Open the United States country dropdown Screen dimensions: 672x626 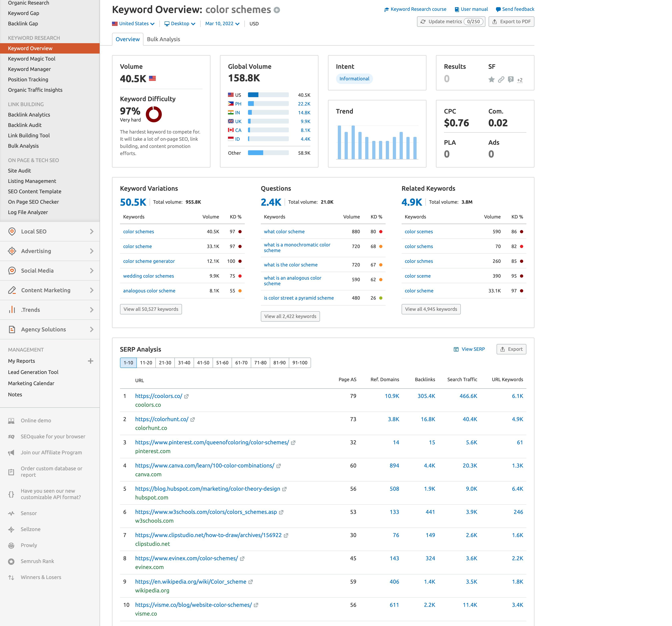(x=134, y=24)
